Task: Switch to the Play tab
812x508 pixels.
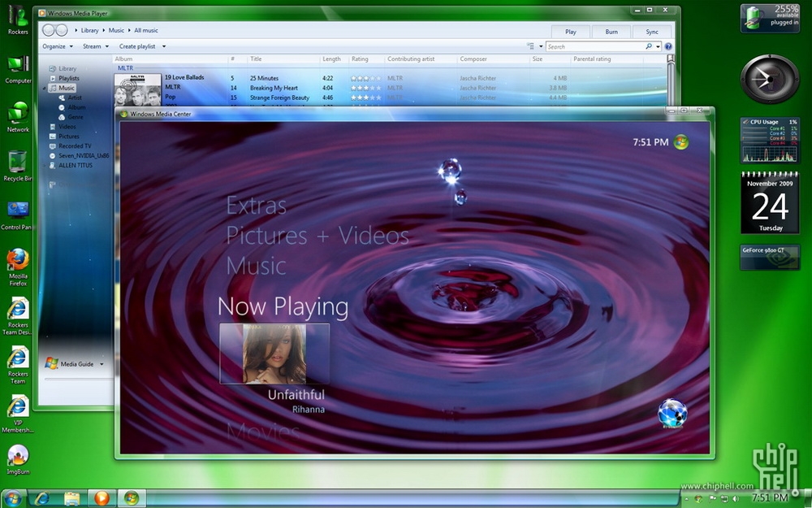Action: pos(571,32)
